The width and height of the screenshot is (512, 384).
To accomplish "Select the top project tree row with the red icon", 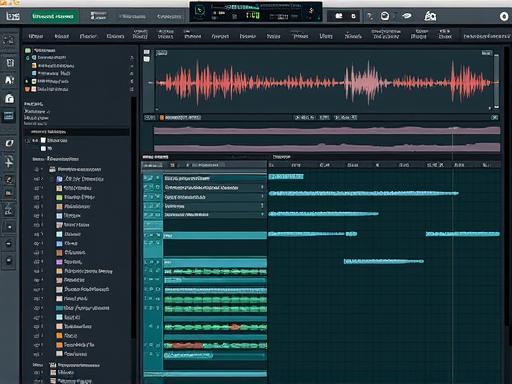I will 47,89.
